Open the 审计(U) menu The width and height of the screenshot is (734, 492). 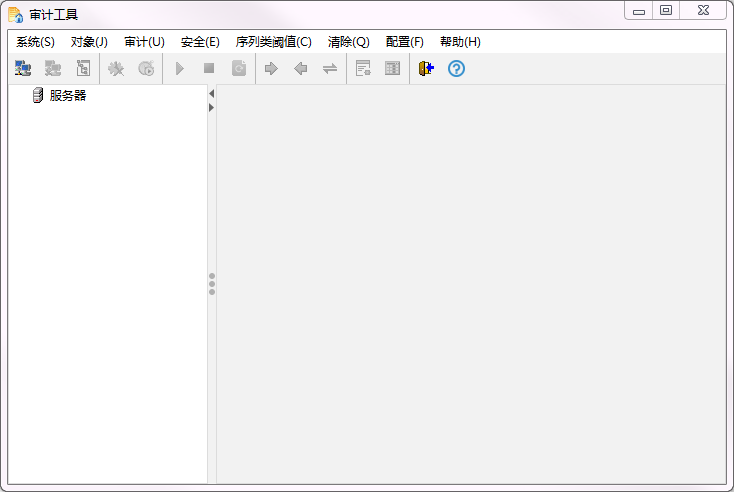144,42
